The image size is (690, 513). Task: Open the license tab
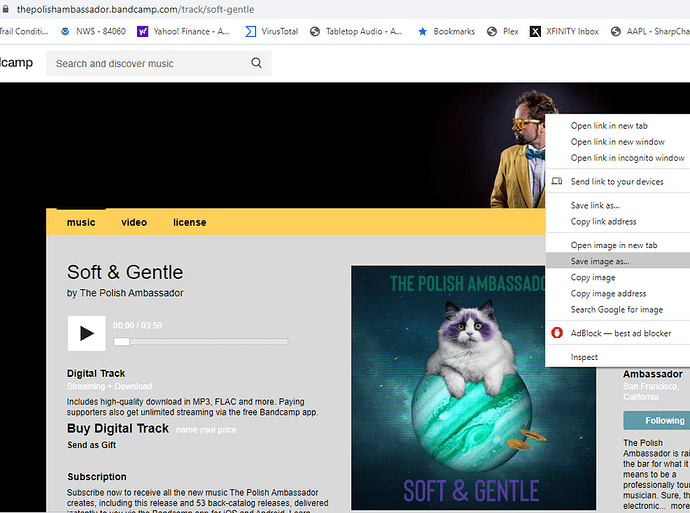pos(189,222)
